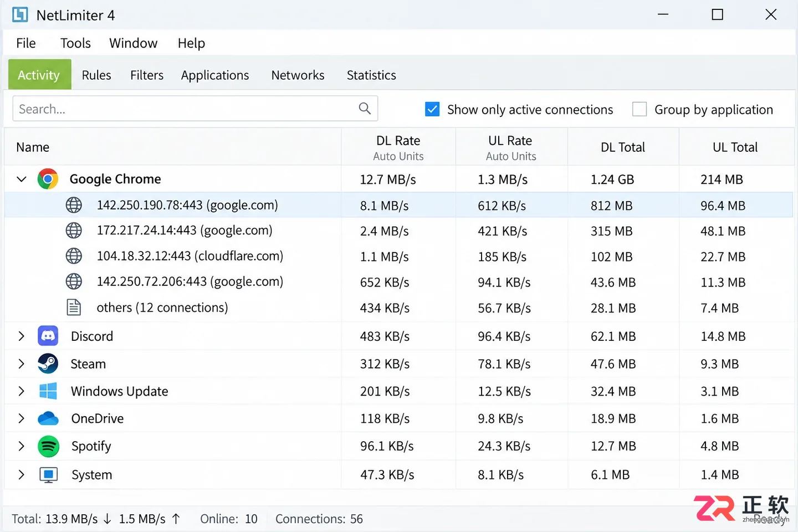
Task: Click globe icon for 104.18.32.12 cloudflare connection
Action: (x=74, y=256)
